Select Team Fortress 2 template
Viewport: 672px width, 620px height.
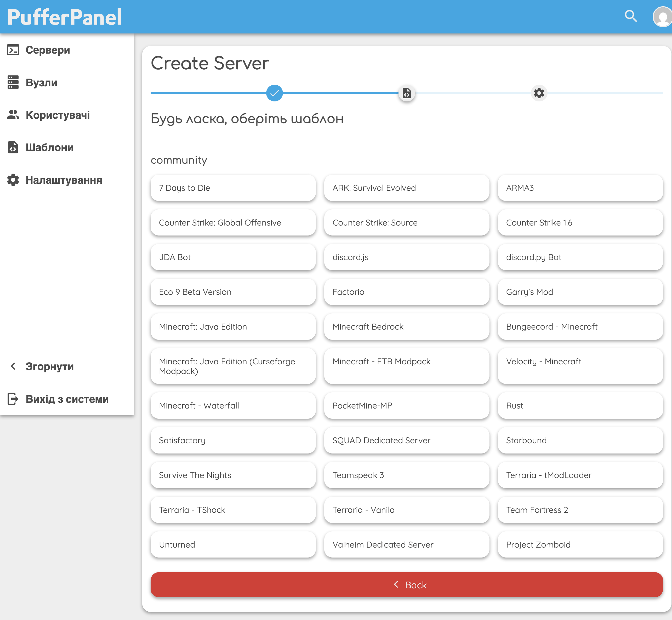(580, 510)
